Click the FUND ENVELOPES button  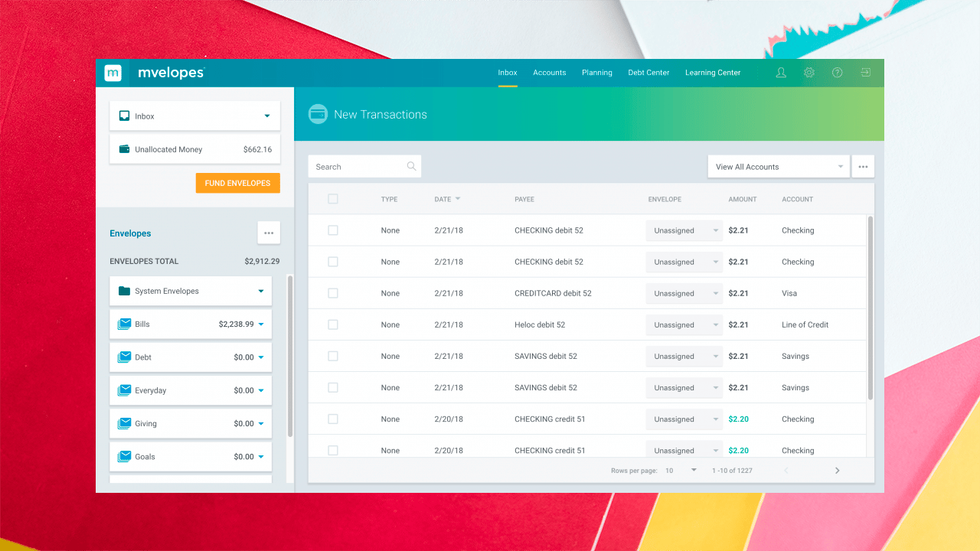click(x=238, y=183)
